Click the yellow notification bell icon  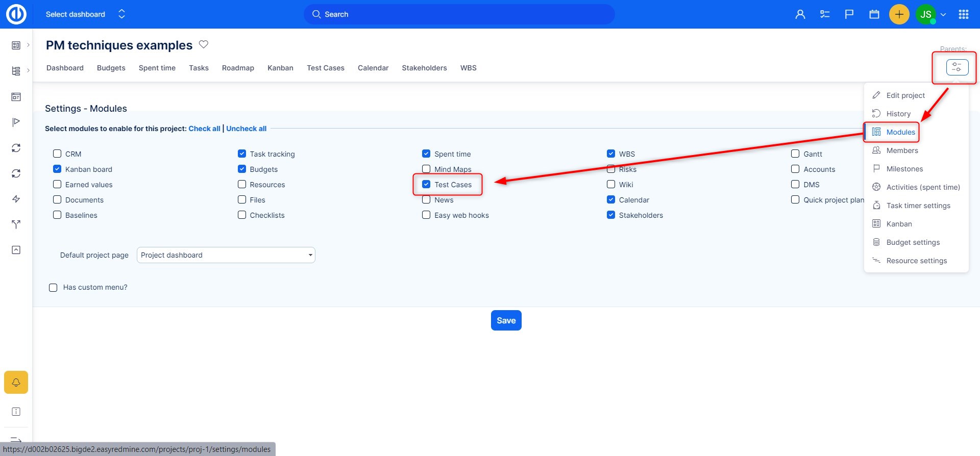[x=16, y=382]
